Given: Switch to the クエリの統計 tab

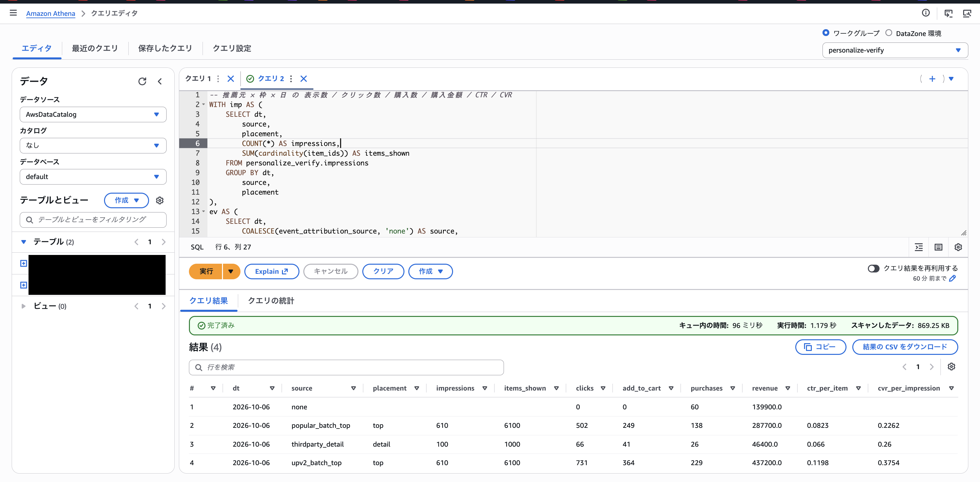Looking at the screenshot, I should click(271, 301).
